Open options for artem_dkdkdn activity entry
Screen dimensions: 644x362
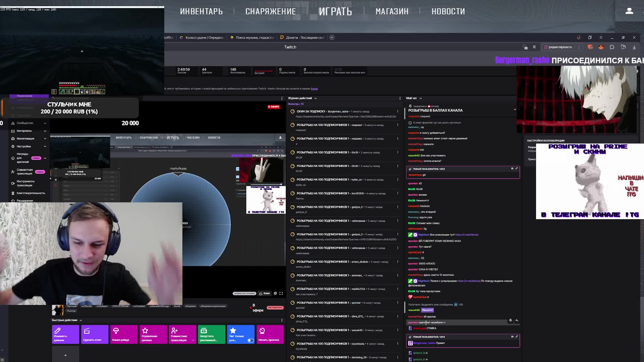(398, 262)
